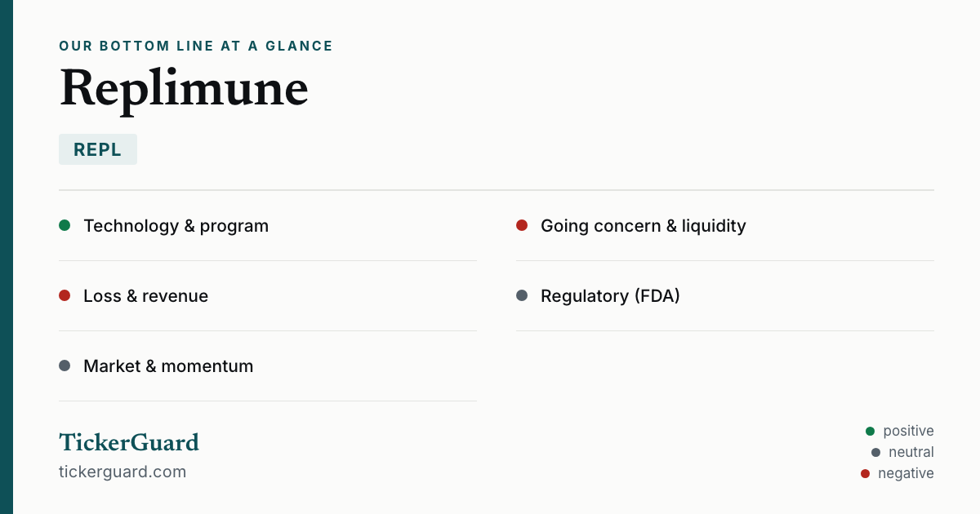Screen dimensions: 980x514
Task: Click the green dot beside Technology & program
Action: tap(65, 225)
